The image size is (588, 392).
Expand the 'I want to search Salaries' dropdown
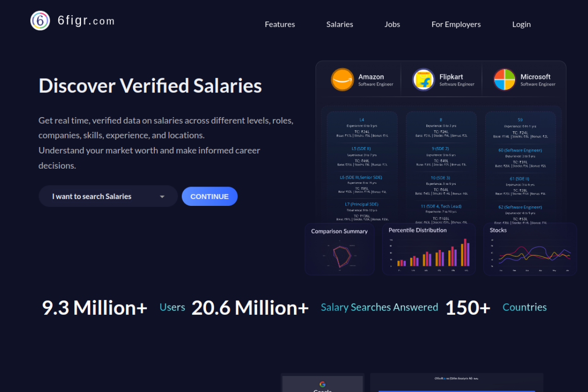click(108, 196)
